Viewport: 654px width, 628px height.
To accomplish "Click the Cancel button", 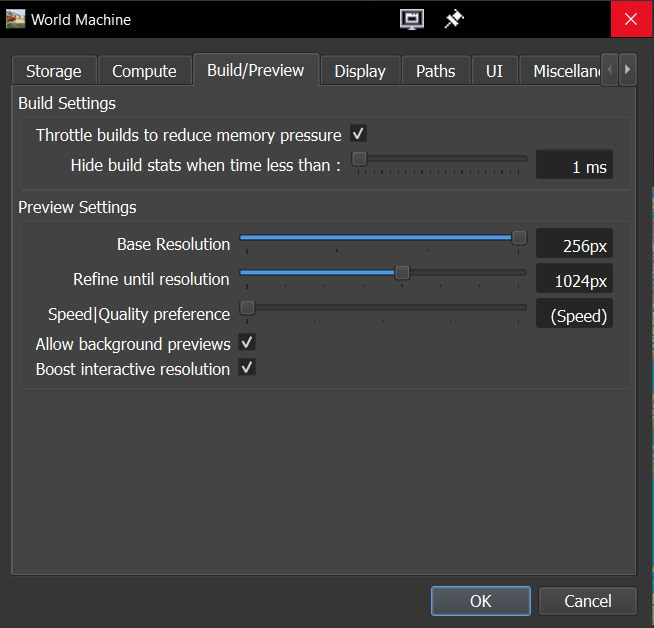I will (588, 601).
